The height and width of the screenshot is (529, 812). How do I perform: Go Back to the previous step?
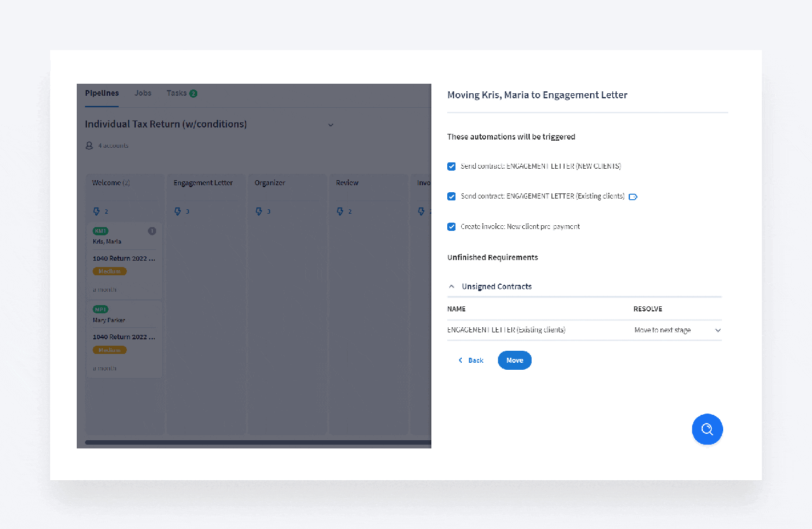coord(471,360)
